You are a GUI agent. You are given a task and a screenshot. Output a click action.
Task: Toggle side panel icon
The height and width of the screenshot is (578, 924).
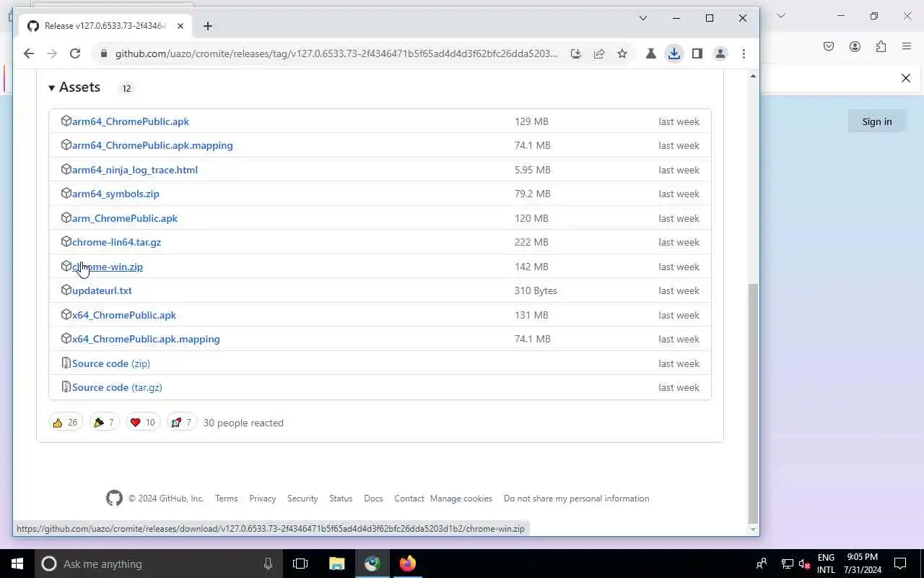(697, 53)
